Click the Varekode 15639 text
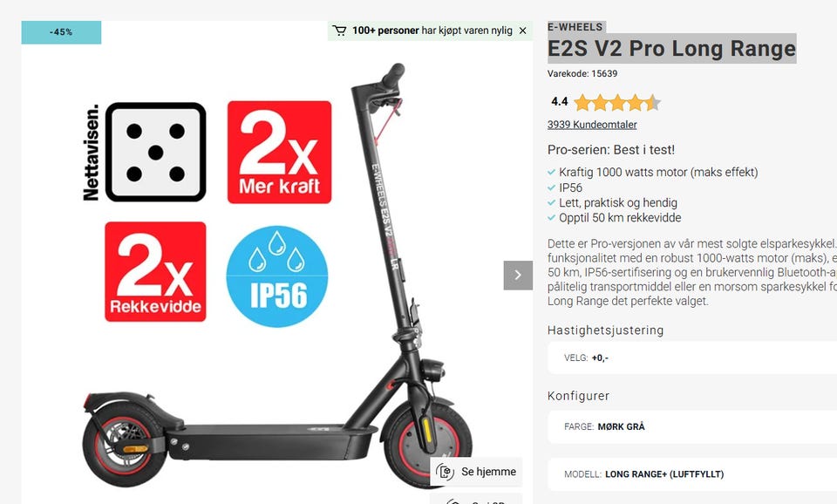Viewport: 837px width, 504px height. tap(582, 73)
